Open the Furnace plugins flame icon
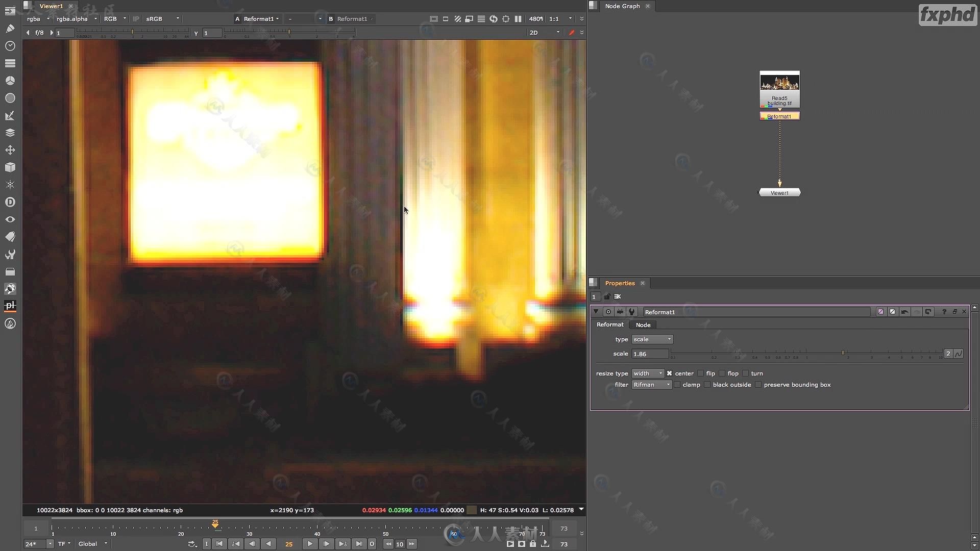 click(10, 323)
